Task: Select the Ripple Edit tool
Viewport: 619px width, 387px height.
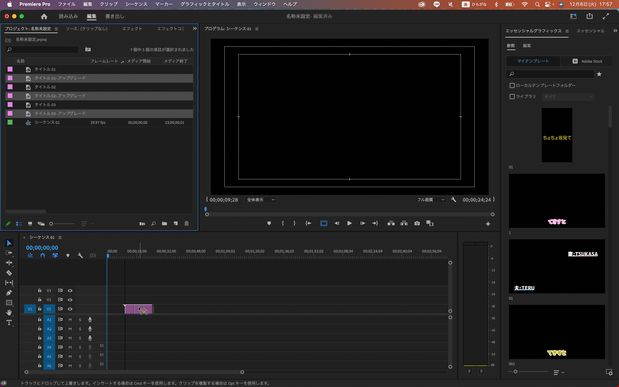Action: [9, 263]
